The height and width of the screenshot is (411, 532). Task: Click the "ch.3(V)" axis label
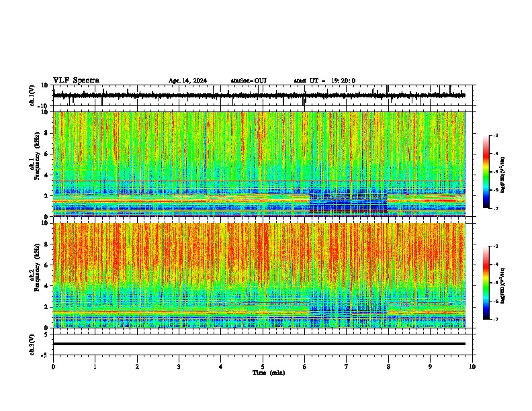point(32,345)
